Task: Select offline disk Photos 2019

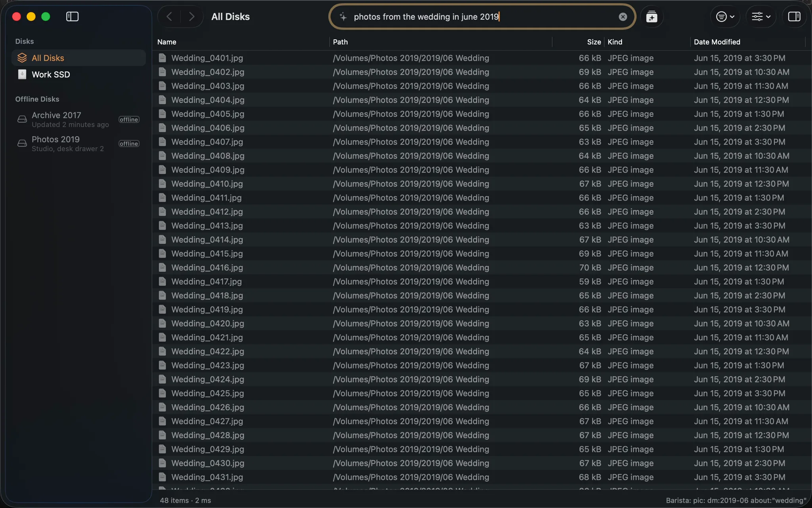Action: [79, 144]
